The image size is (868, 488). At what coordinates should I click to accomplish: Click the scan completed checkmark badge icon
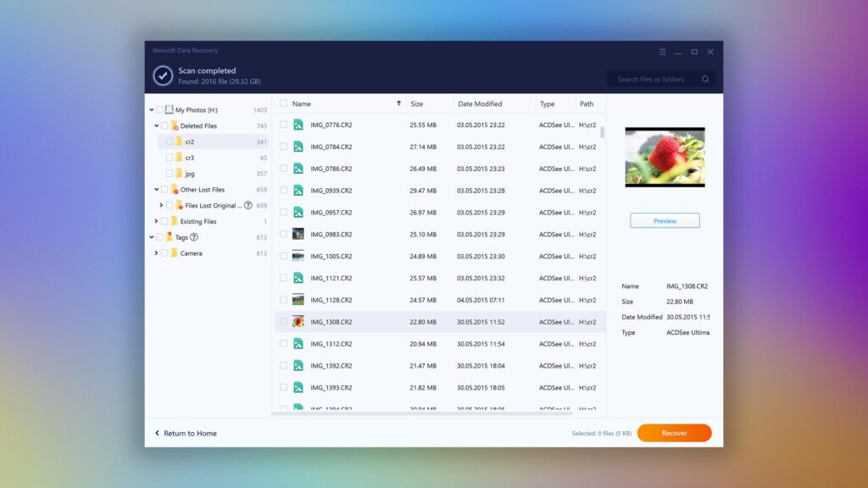point(161,74)
